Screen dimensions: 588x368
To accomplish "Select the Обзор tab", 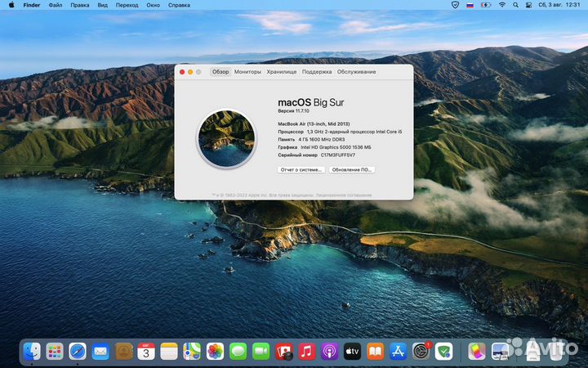I will click(220, 72).
